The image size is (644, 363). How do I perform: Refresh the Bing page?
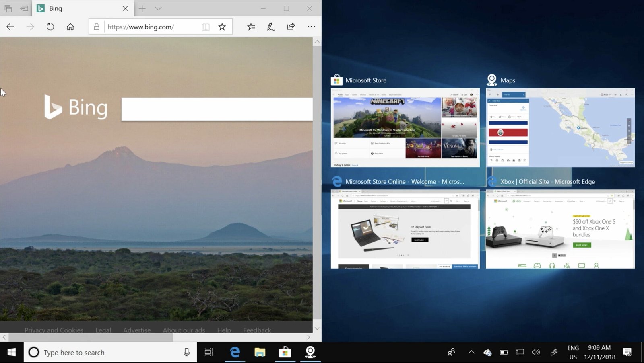[50, 27]
